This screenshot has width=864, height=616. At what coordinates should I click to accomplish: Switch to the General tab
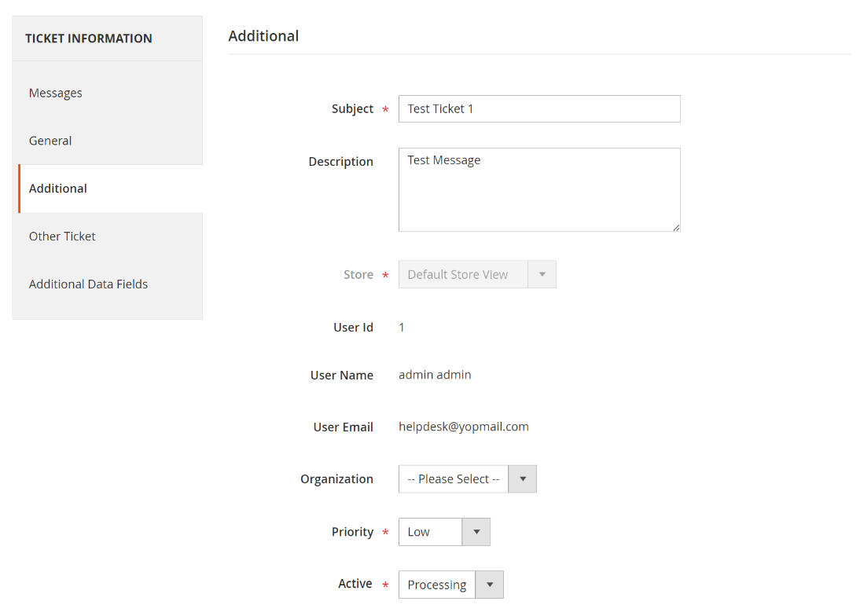[50, 141]
